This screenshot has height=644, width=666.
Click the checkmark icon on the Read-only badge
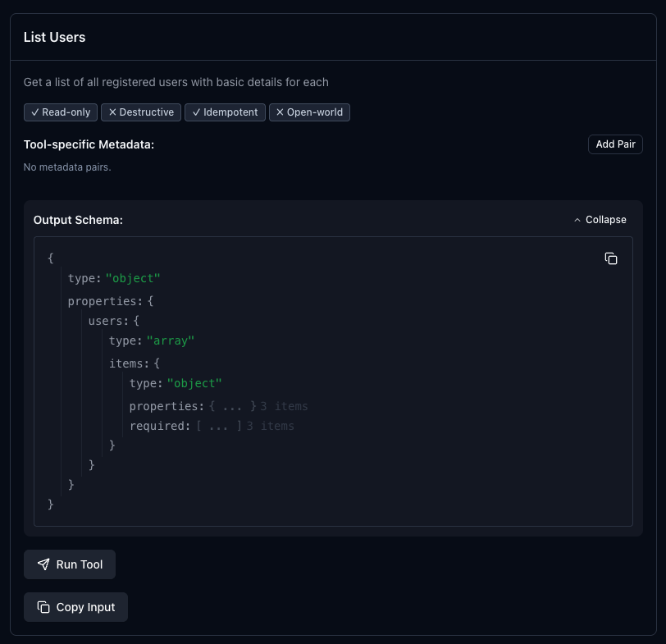tap(34, 112)
